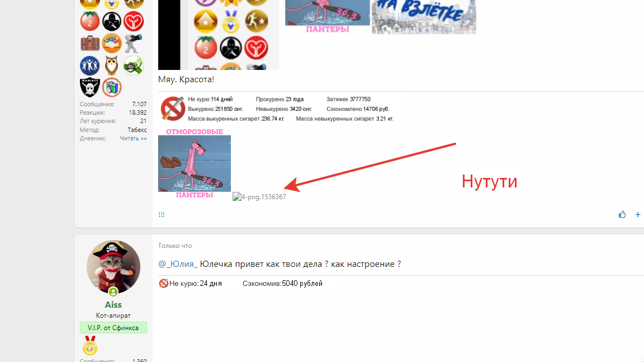Open the 'Пантеры' image at top of post
The height and width of the screenshot is (362, 644).
(328, 17)
